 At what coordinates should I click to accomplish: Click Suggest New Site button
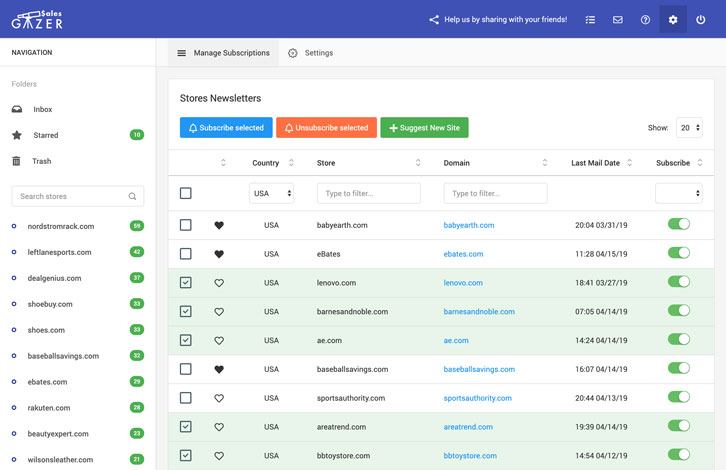click(425, 127)
